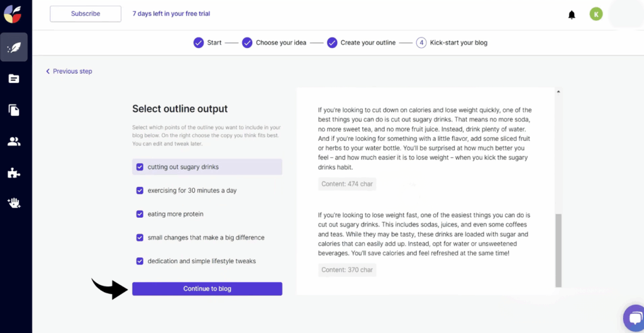Screen dimensions: 644x333
Task: Click the Subscribe button
Action: 86,14
